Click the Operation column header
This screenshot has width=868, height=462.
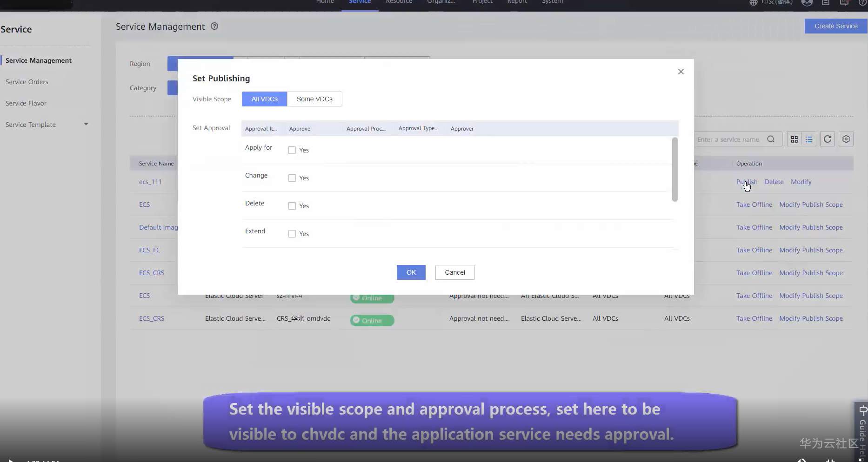[x=749, y=164]
